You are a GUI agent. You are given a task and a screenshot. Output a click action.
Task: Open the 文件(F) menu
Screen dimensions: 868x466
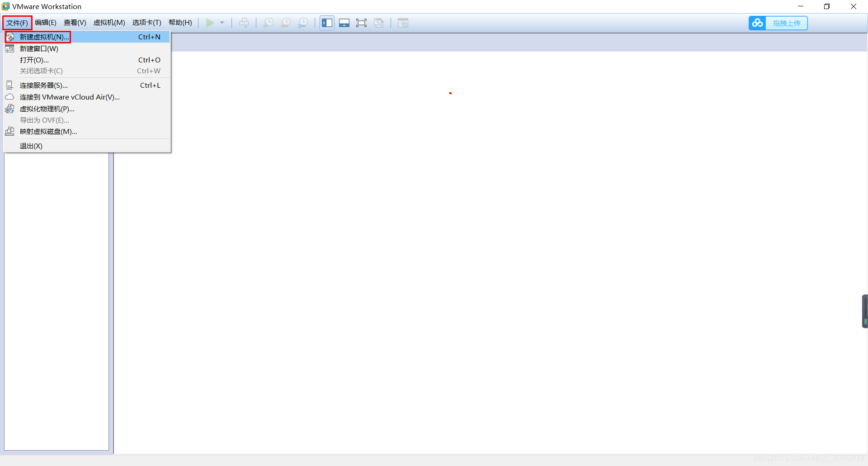point(17,23)
